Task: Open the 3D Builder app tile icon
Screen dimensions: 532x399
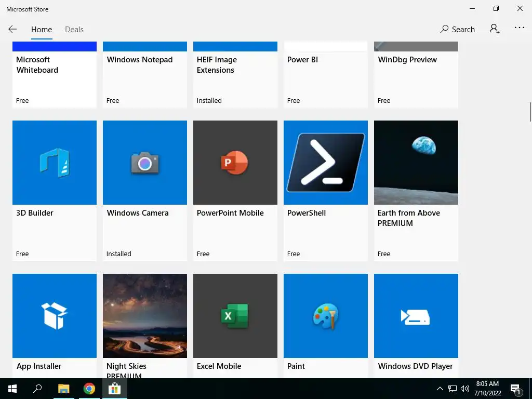Action: click(54, 163)
